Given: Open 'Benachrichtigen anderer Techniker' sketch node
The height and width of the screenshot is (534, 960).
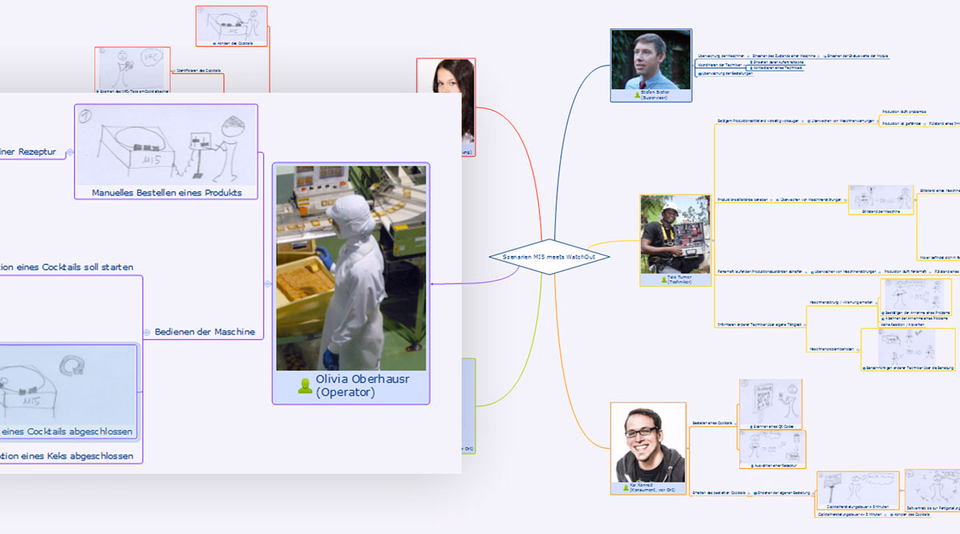Looking at the screenshot, I should pyautogui.click(x=908, y=350).
